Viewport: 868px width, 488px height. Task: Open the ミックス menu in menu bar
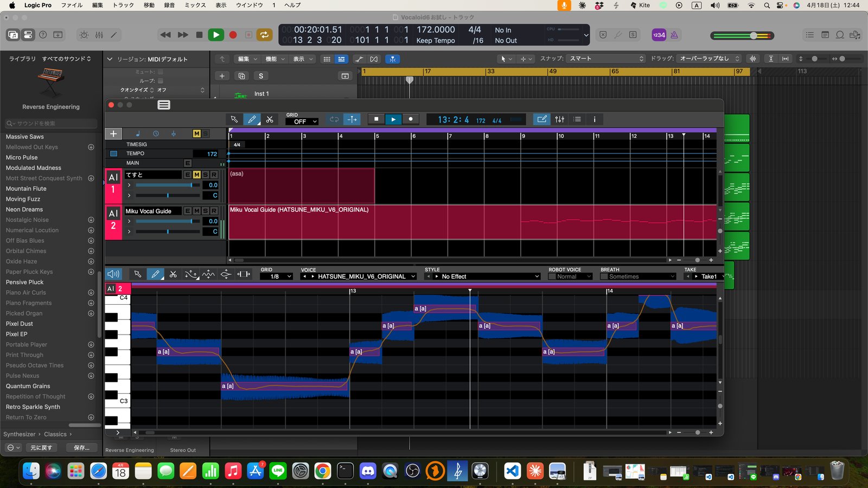[x=195, y=5]
